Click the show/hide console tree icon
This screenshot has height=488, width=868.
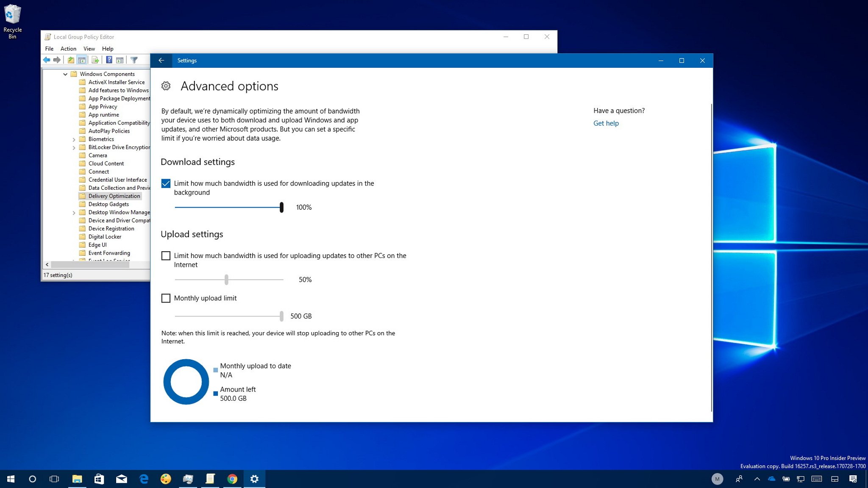coord(82,60)
